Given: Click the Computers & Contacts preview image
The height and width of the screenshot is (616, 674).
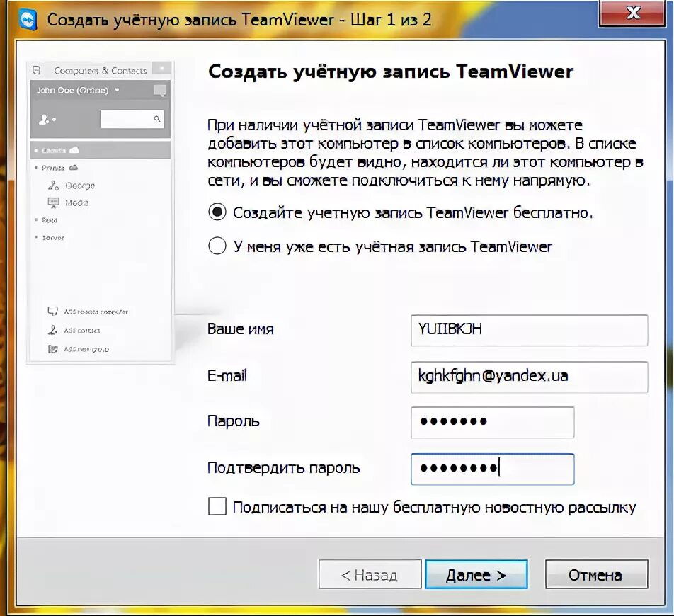Looking at the screenshot, I should (101, 213).
